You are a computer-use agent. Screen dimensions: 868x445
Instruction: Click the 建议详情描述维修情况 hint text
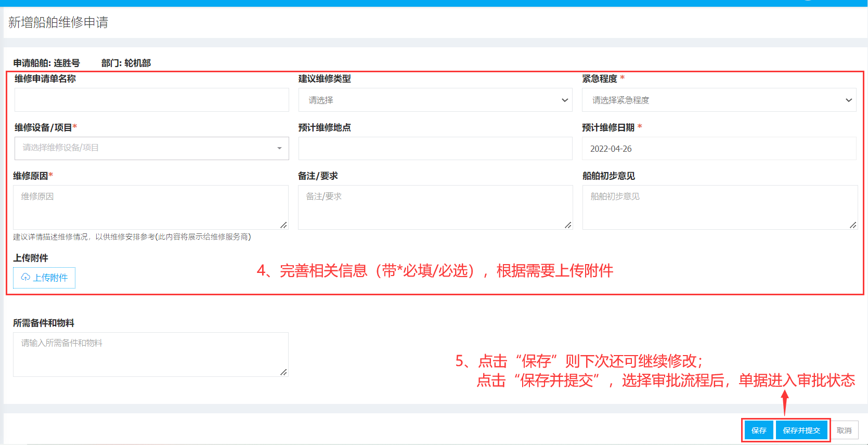pos(132,237)
